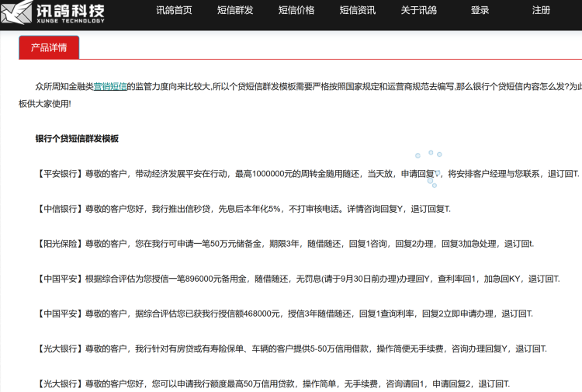Viewport: 582px width, 392px height.
Task: Open the 讯鸽首页 navigation item
Action: [174, 11]
